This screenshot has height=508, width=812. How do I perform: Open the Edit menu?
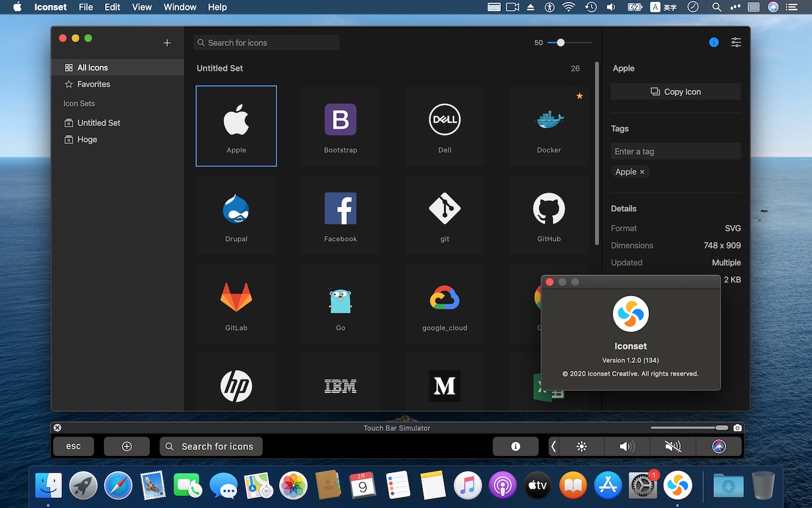click(112, 7)
